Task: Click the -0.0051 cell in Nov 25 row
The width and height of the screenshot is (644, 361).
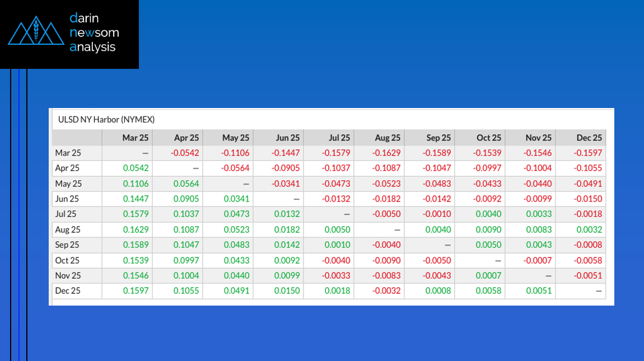Action: (589, 275)
